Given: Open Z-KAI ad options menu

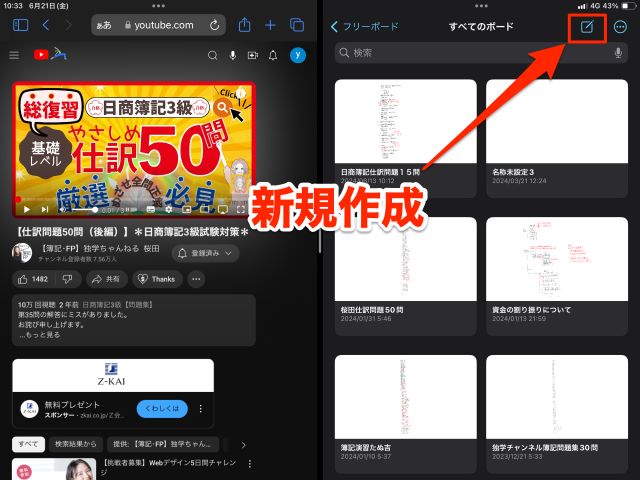Looking at the screenshot, I should click(x=200, y=409).
